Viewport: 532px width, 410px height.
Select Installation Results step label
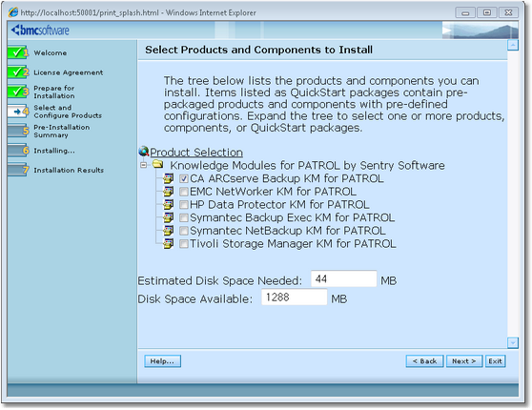click(x=69, y=170)
